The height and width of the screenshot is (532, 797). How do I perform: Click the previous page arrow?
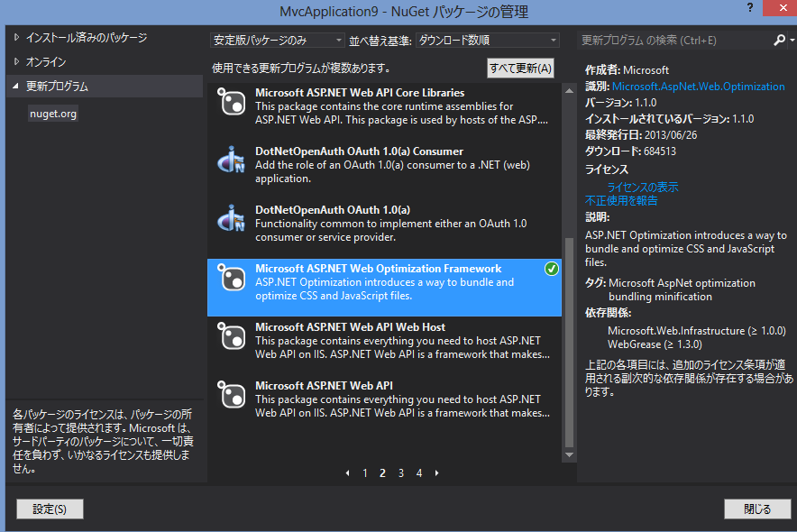click(x=348, y=473)
